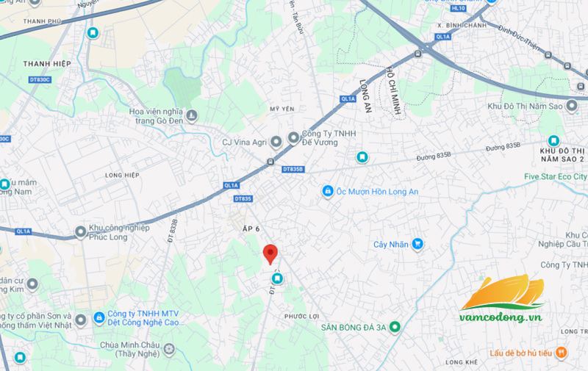Click the CJ Vina Agri location pin
588x371 pixels.
(276, 142)
